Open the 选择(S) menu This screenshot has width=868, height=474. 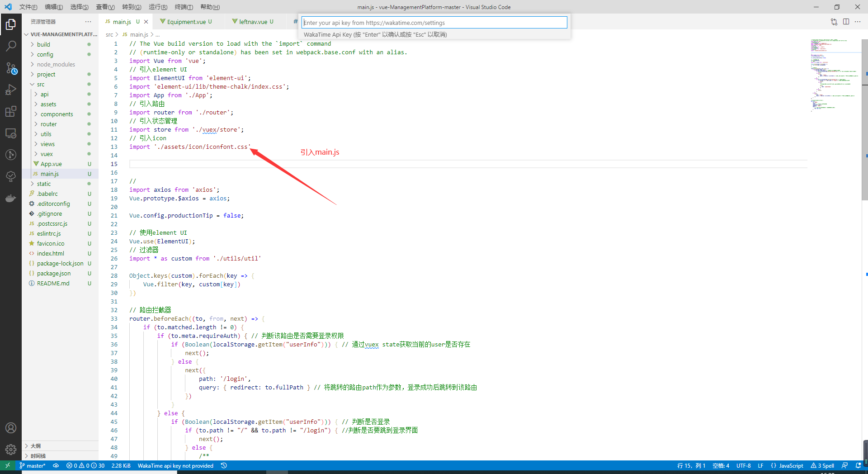click(80, 7)
